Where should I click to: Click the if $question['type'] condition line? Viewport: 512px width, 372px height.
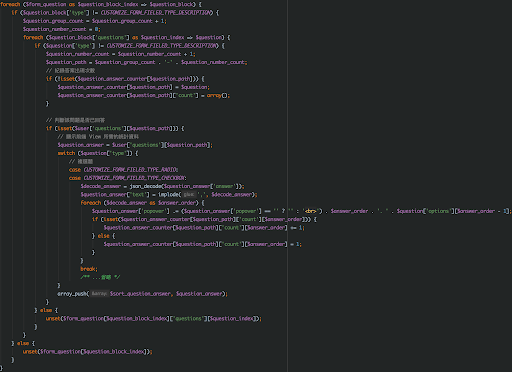130,46
